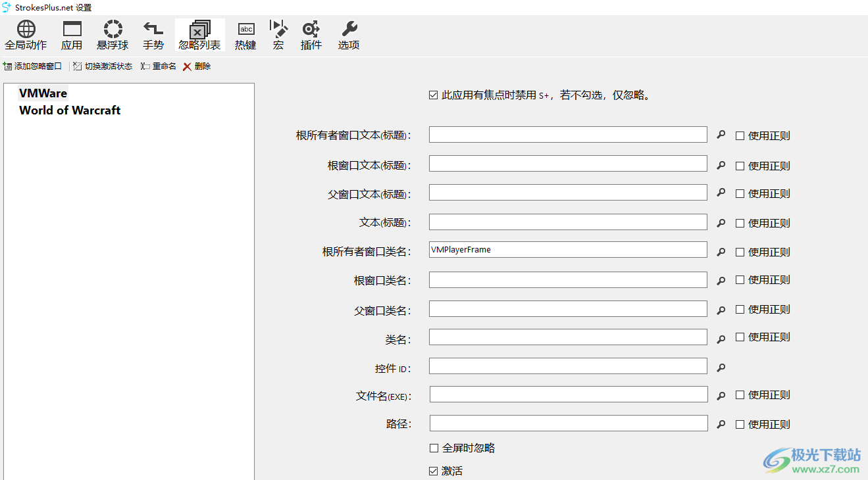Click finder icon for 类名 field
Image resolution: width=868 pixels, height=480 pixels.
point(721,339)
